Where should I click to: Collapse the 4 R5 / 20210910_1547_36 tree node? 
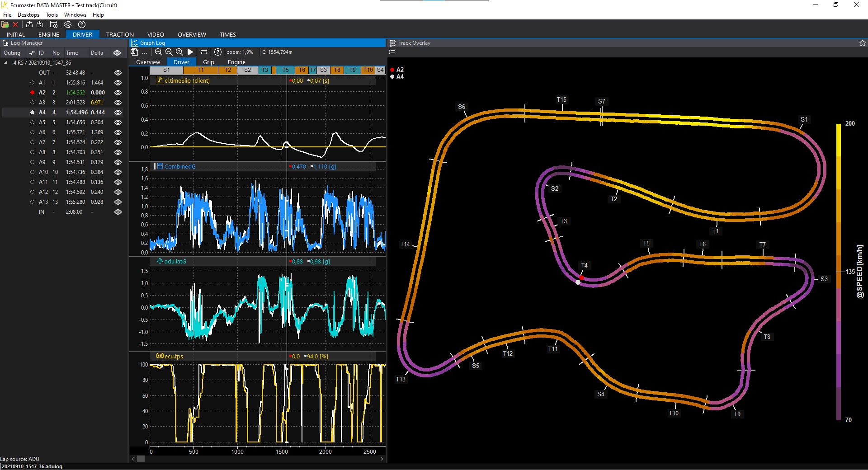point(6,63)
